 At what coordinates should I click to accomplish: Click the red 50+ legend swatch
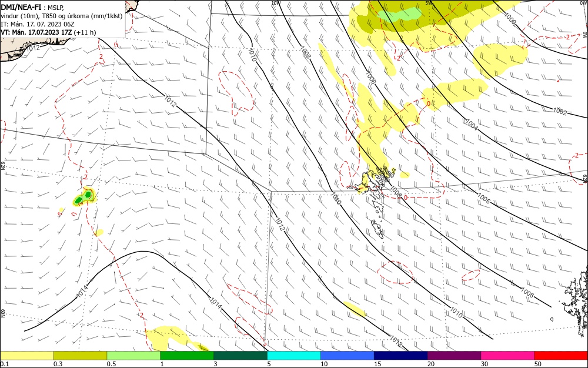click(560, 356)
